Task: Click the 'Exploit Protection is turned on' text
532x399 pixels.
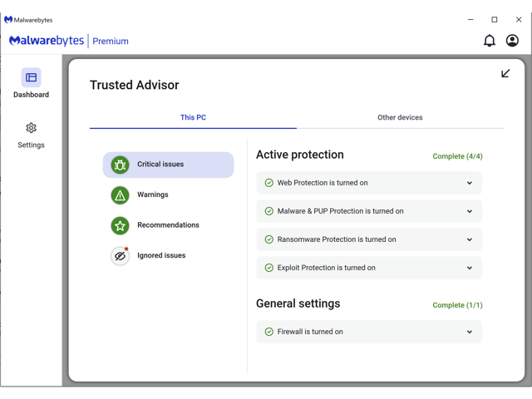Action: (327, 268)
